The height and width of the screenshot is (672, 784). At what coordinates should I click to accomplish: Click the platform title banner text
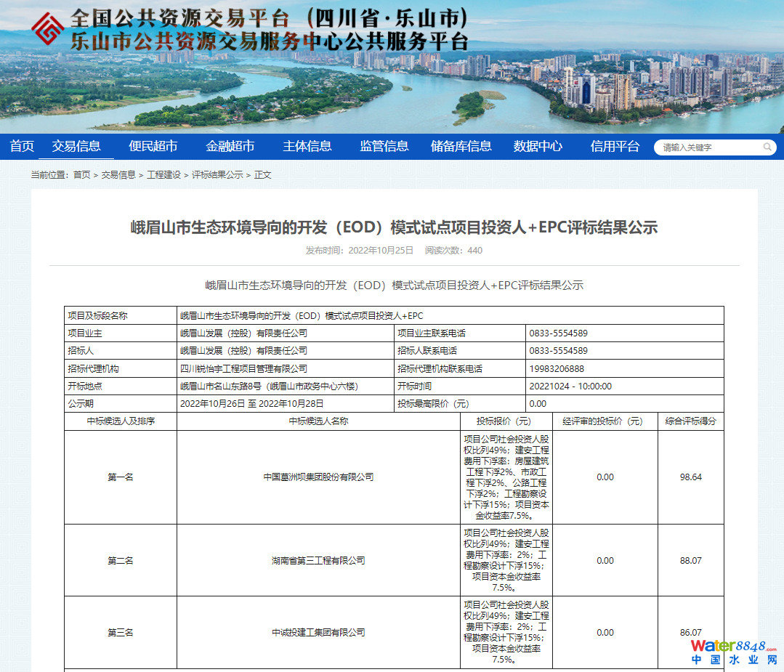tap(269, 30)
